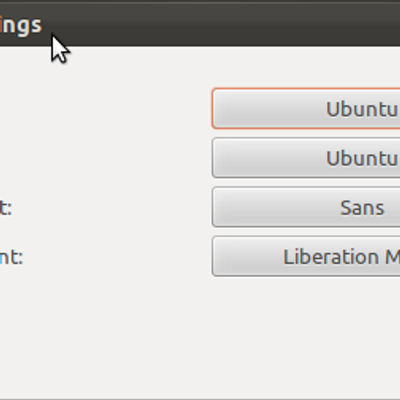Click the empty space between the 't:' label and the Sans button
Viewport: 400px width, 400px height.
[x=112, y=207]
